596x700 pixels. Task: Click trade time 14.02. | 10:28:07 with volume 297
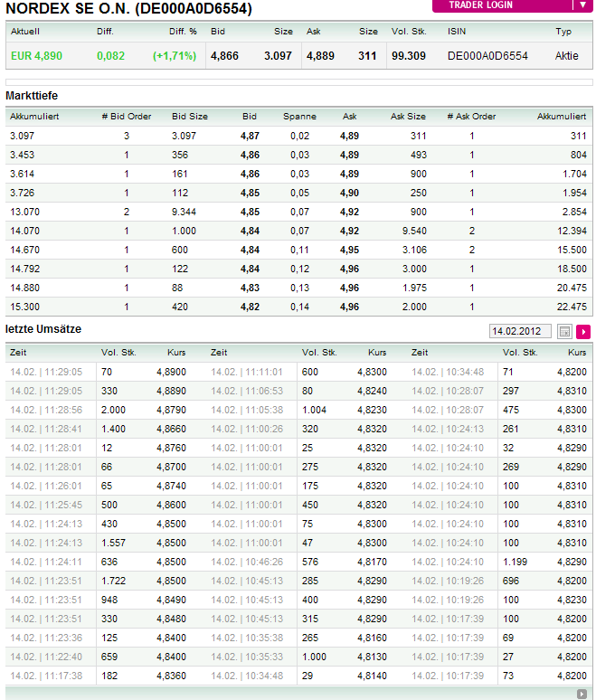pos(448,391)
